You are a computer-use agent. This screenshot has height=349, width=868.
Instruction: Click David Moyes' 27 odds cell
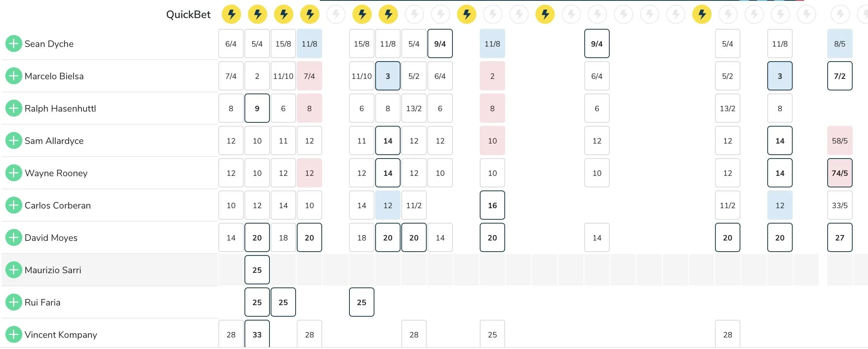click(840, 238)
